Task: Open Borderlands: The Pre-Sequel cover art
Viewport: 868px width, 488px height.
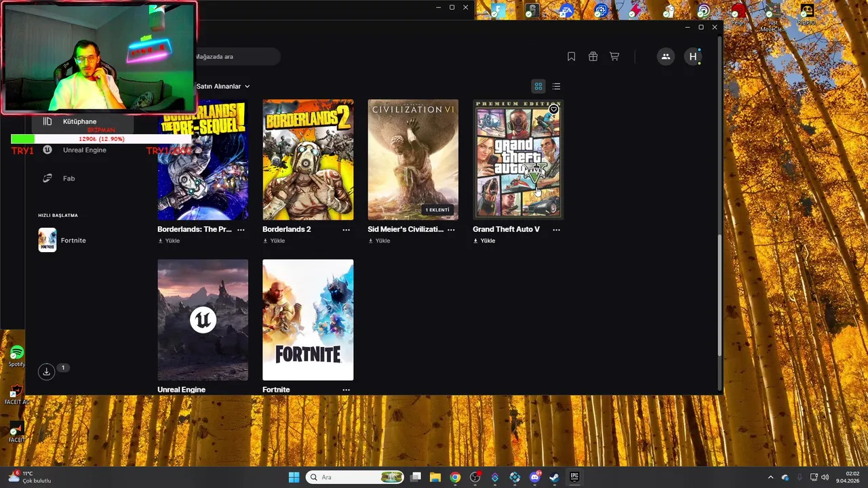Action: coord(203,160)
